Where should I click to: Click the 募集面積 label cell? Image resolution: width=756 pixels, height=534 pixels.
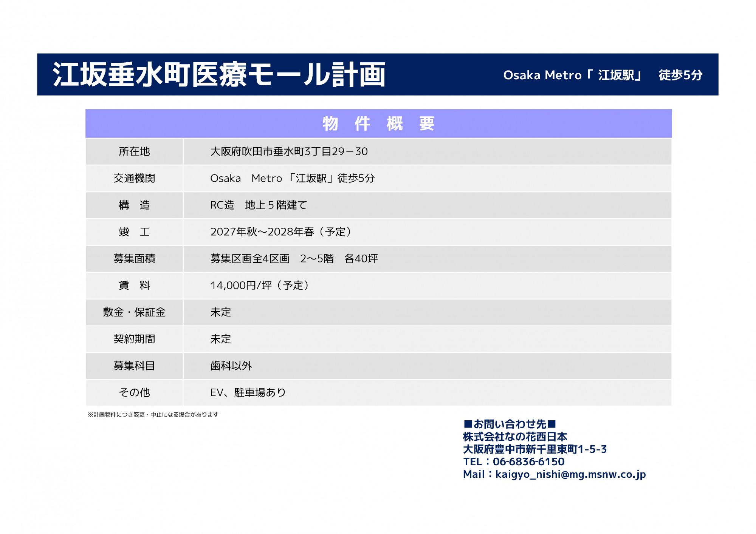tap(134, 259)
